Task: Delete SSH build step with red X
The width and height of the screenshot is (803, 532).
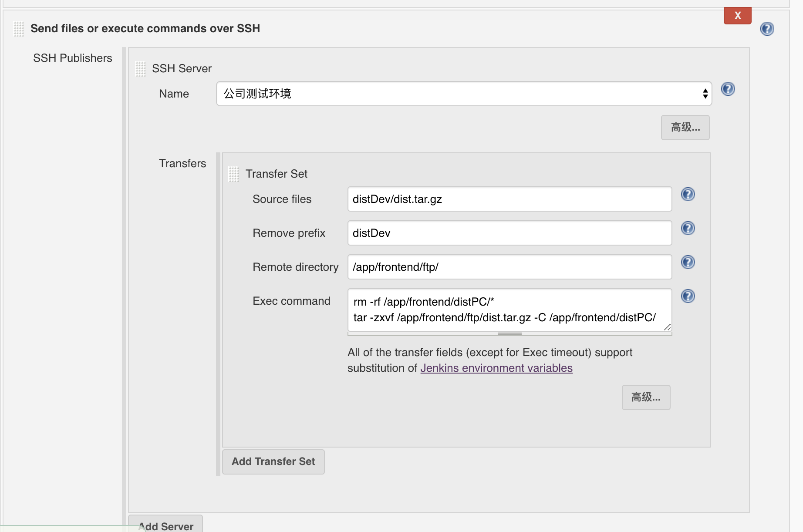Action: [737, 16]
